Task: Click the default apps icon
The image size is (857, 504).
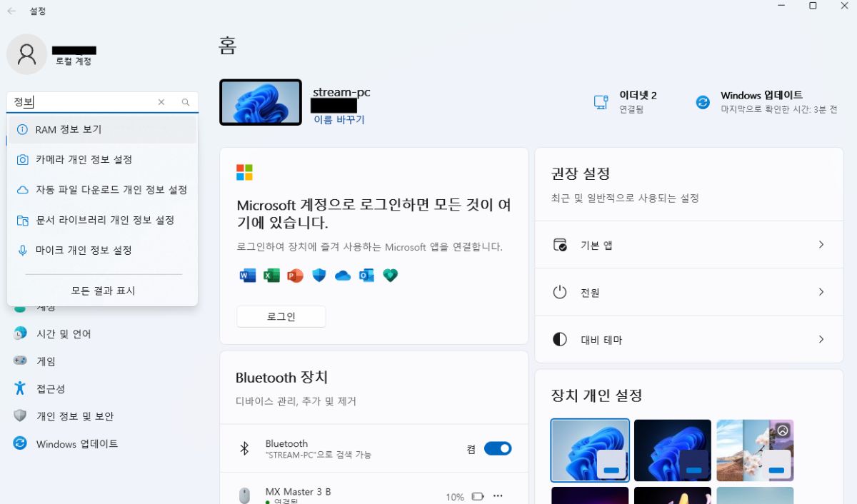Action: click(560, 245)
